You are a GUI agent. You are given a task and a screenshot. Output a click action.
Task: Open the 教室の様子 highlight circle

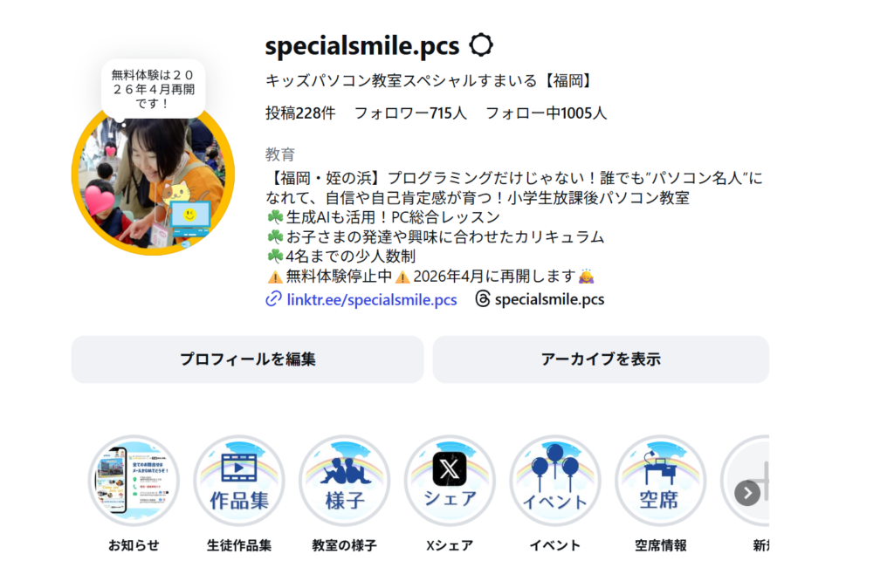344,481
